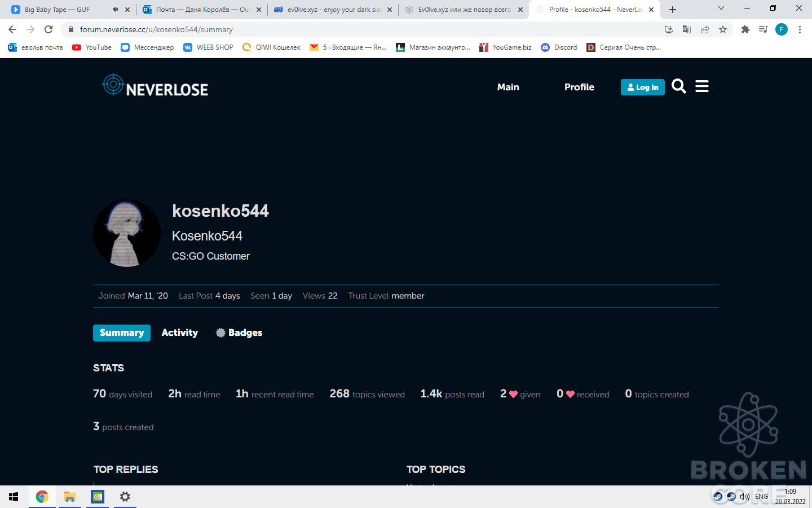Open the Chrome profile avatar
Screen dimensions: 812x508
(782, 29)
